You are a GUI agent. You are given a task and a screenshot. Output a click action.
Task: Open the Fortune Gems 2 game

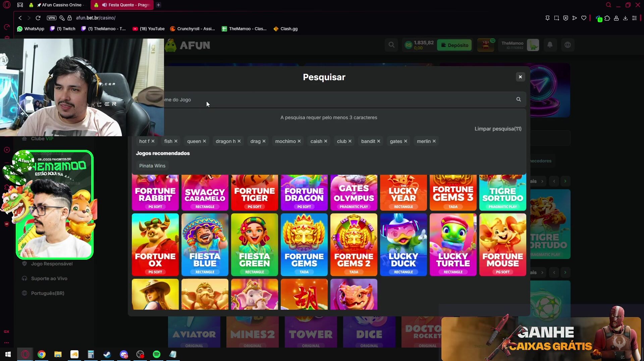(354, 245)
